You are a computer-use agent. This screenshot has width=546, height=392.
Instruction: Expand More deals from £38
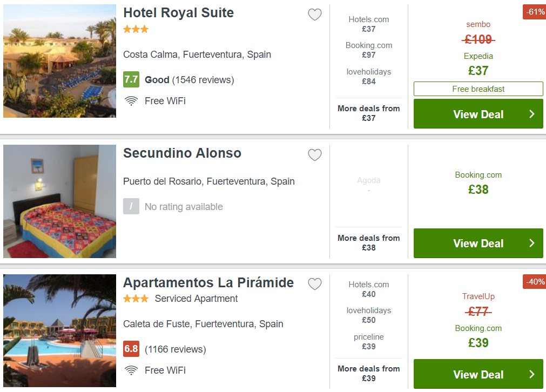[x=369, y=242]
